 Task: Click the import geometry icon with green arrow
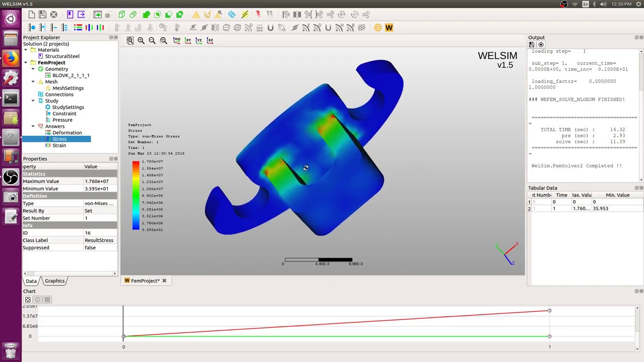98,15
